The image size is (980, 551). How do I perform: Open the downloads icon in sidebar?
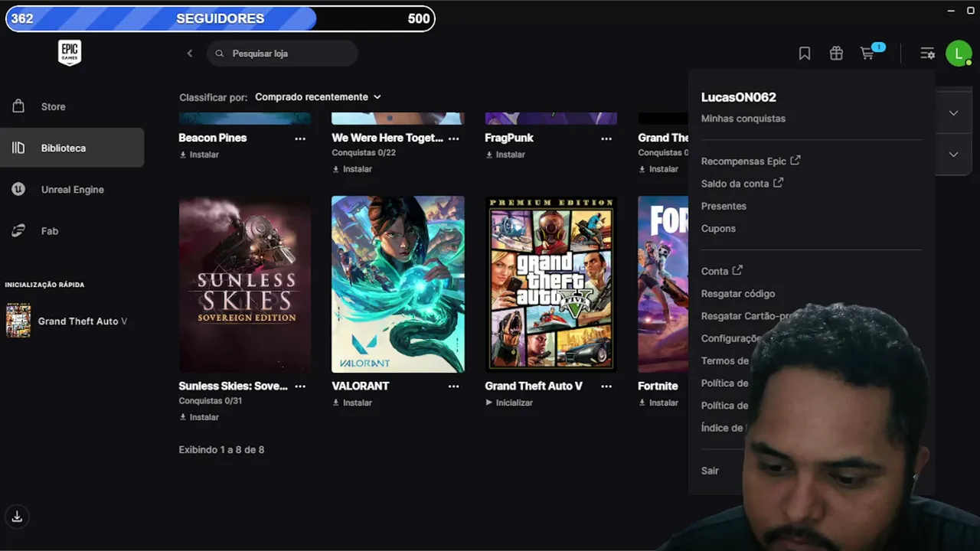tap(17, 517)
